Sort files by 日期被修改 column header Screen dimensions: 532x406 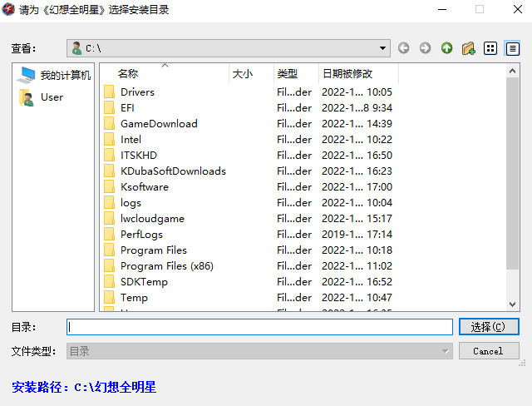[x=347, y=74]
